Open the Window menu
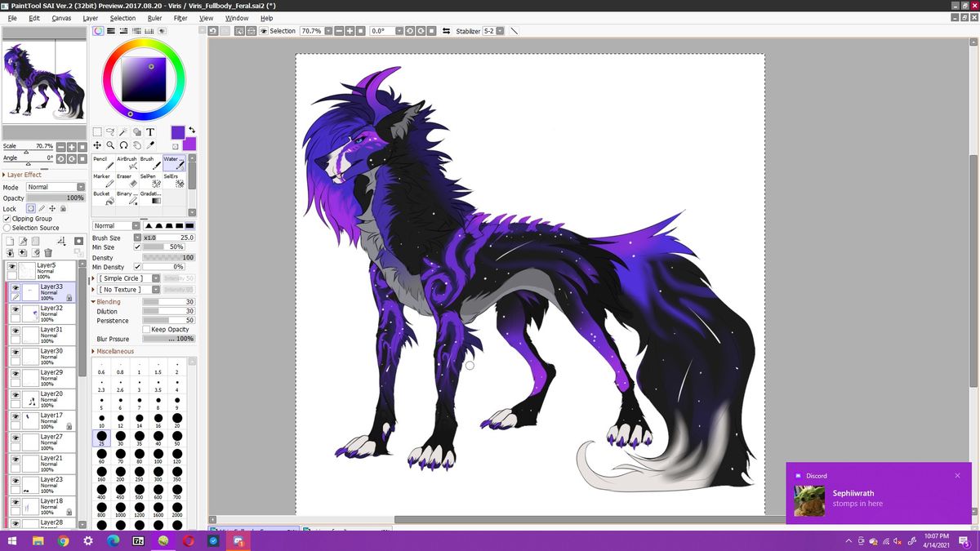 coord(237,18)
